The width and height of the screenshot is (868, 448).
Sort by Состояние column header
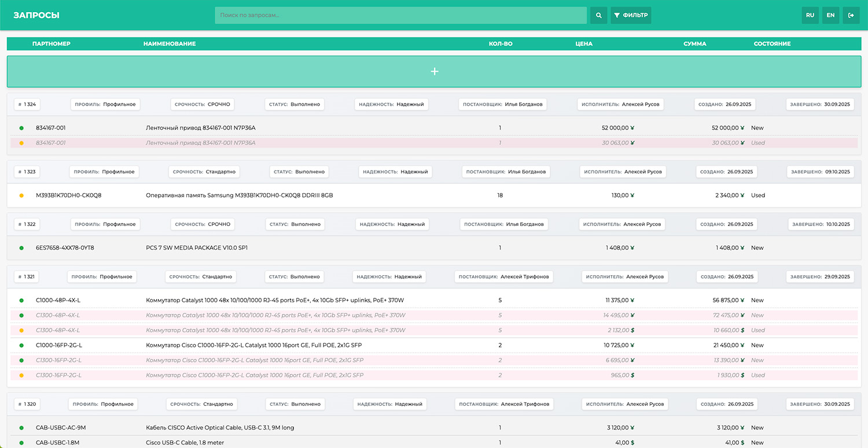pyautogui.click(x=772, y=44)
